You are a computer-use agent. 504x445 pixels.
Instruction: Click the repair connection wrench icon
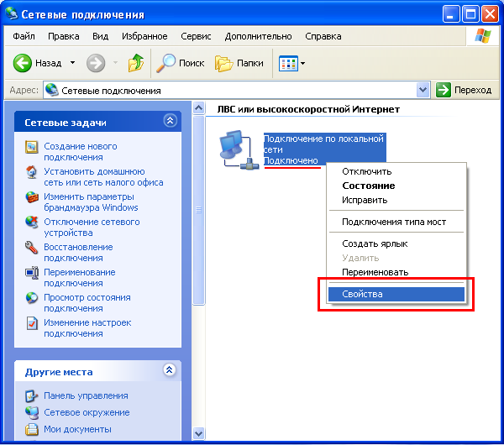[32, 248]
